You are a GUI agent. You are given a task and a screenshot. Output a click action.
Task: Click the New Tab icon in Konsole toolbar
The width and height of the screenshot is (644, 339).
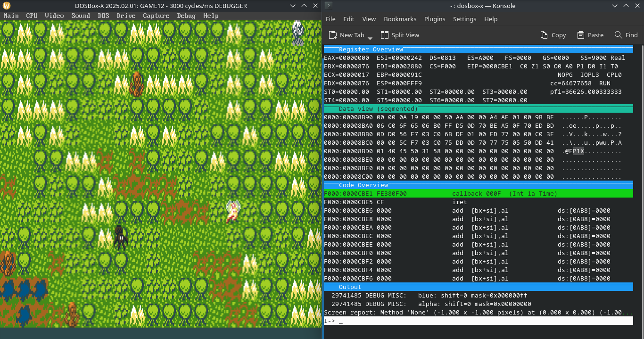coord(333,35)
